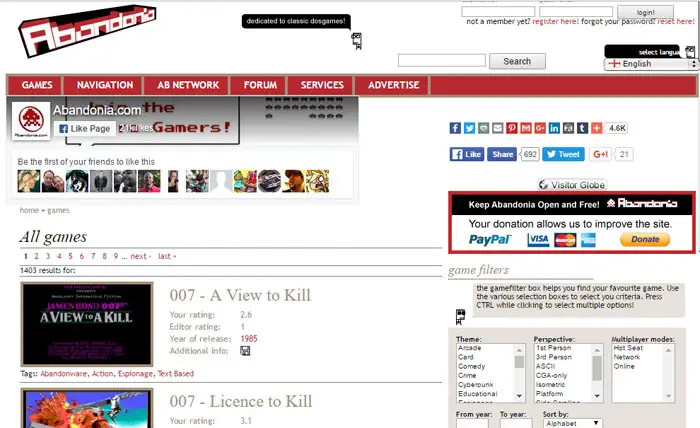Open A View to Kill screenshot thumbnail
The width and height of the screenshot is (700, 428).
coord(87,324)
